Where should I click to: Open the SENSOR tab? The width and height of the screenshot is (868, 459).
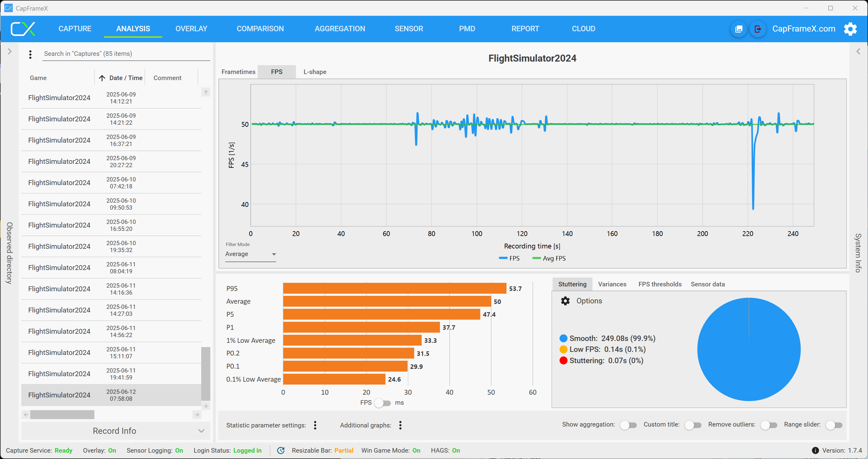pyautogui.click(x=409, y=29)
